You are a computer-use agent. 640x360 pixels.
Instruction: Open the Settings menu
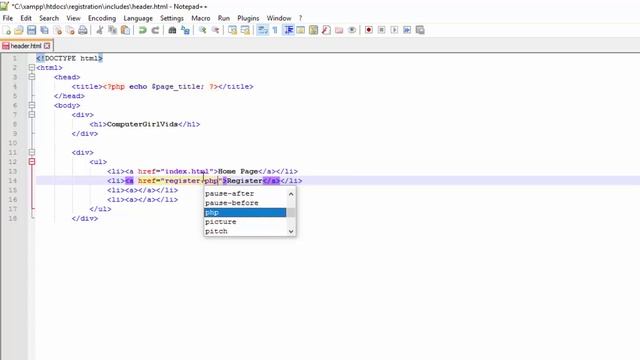(x=172, y=18)
